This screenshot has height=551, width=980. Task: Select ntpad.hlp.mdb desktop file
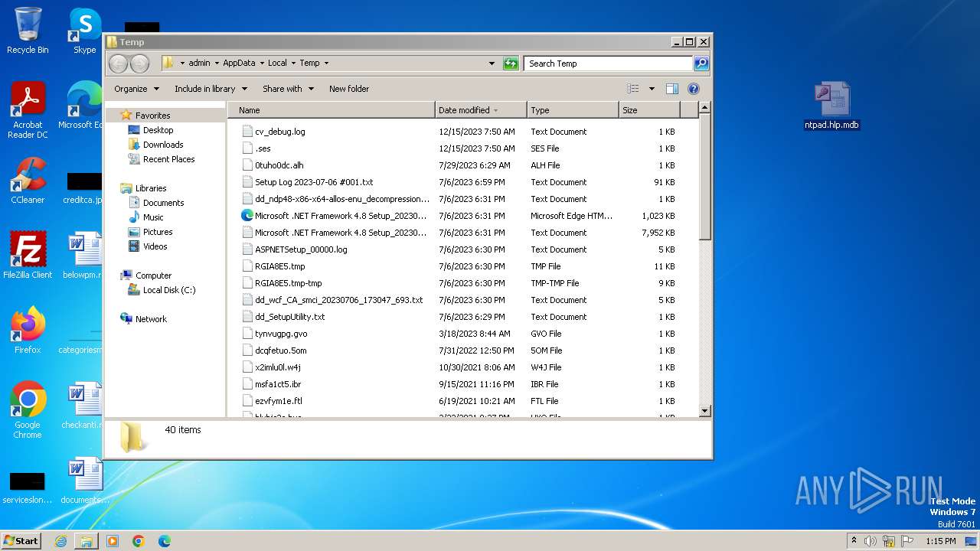[831, 106]
